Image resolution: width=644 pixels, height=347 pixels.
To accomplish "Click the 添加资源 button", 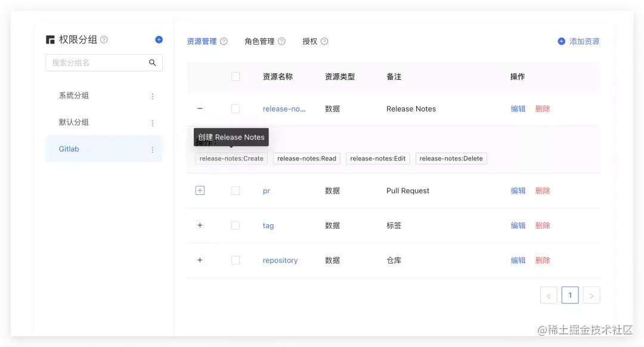I will tap(578, 42).
